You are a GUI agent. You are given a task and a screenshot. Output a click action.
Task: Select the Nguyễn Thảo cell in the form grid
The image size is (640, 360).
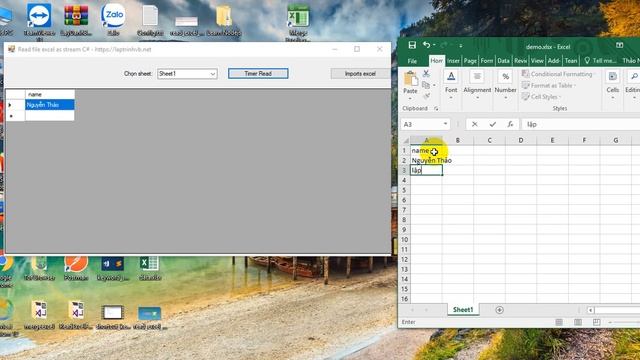[x=50, y=105]
